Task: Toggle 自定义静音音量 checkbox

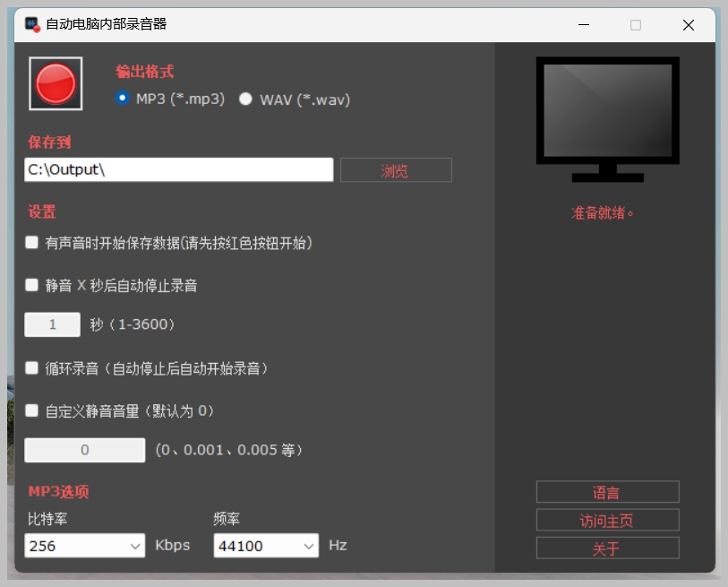Action: point(31,410)
